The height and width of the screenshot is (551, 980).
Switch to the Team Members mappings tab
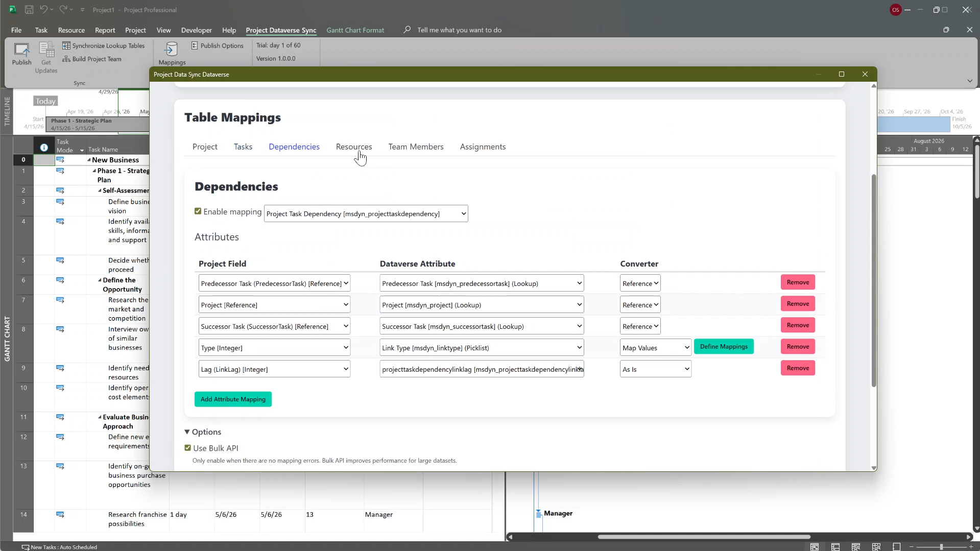click(x=416, y=147)
